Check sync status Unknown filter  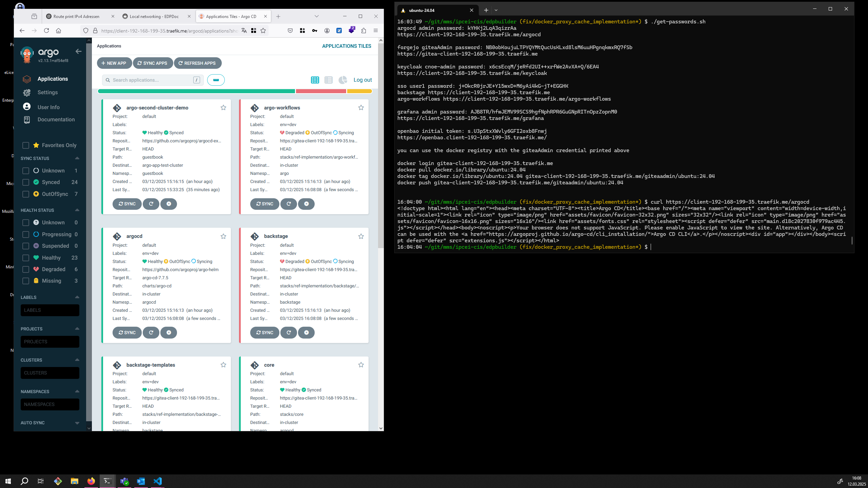(x=26, y=171)
